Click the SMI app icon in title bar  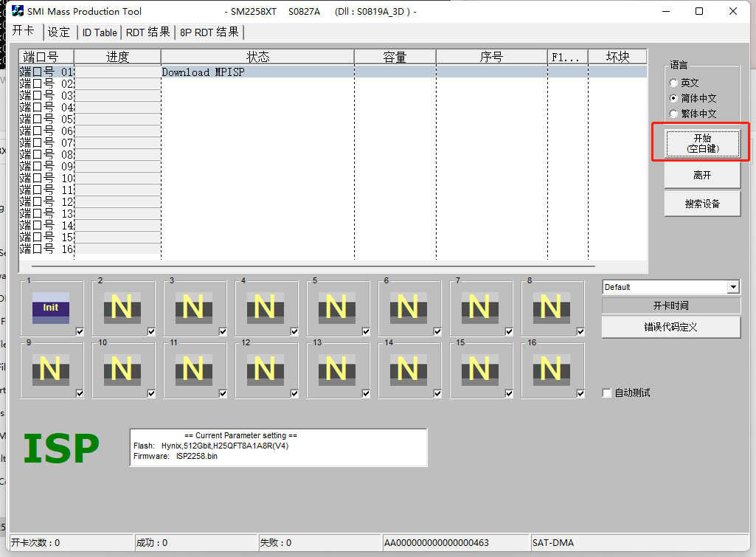(x=18, y=11)
